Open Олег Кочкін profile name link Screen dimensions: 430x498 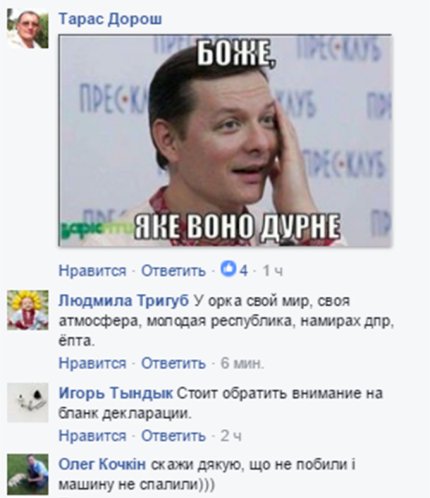click(102, 464)
